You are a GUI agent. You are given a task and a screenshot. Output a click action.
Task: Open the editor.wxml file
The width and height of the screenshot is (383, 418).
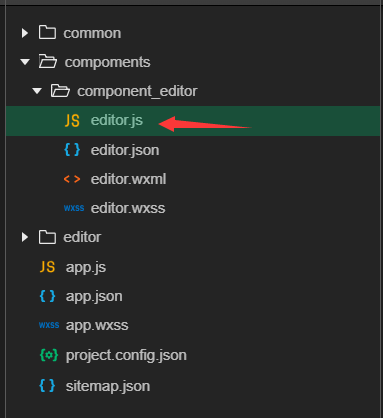(x=128, y=179)
